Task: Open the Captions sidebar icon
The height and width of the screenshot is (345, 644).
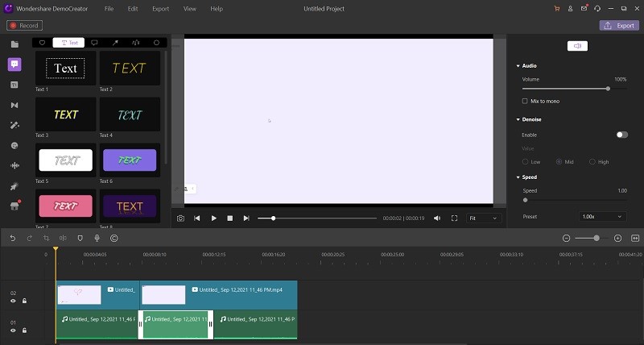Action: (14, 85)
